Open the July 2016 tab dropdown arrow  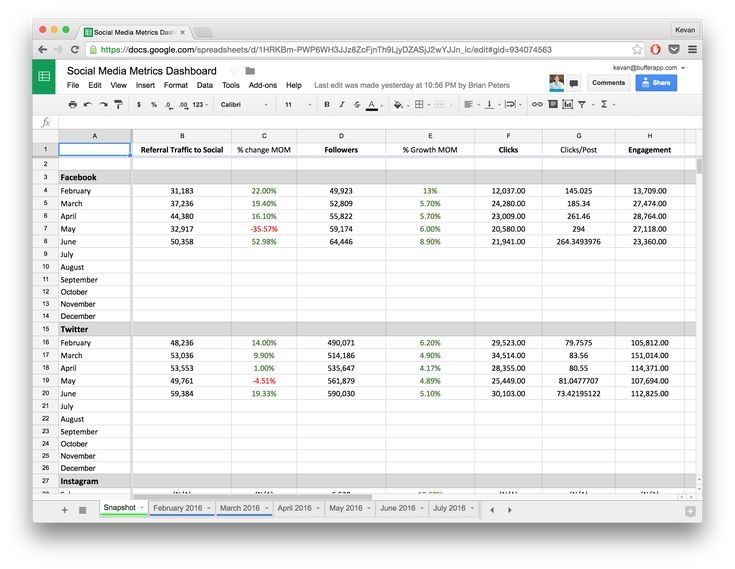tap(472, 508)
